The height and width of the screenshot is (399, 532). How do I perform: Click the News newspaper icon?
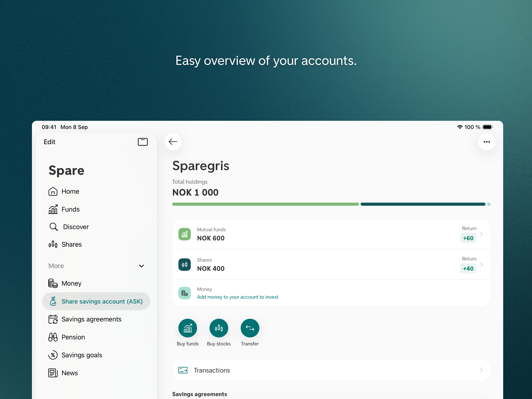pyautogui.click(x=53, y=373)
